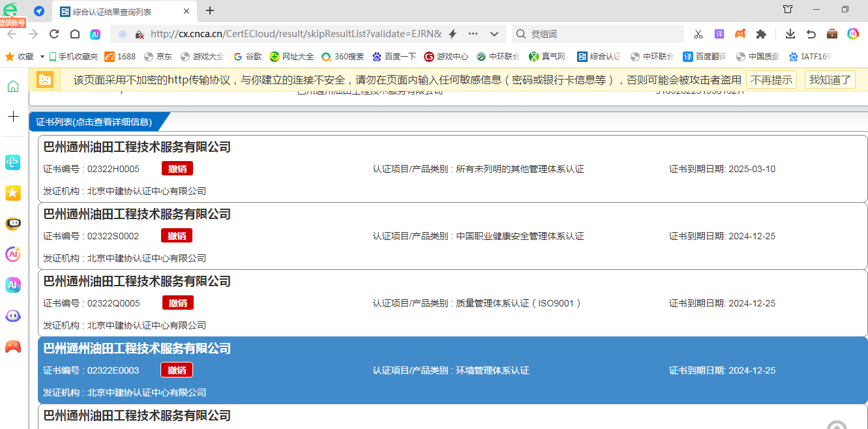This screenshot has width=868, height=429.
Task: Expand the 收藏 dropdown arrow
Action: (42, 57)
